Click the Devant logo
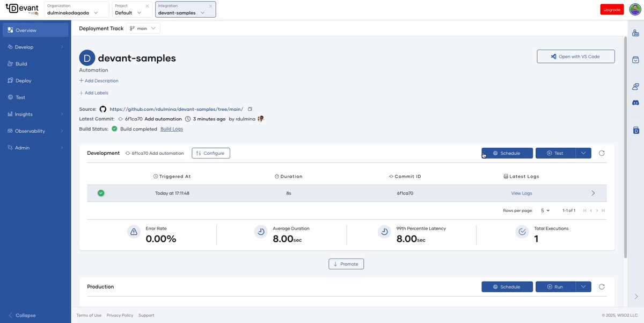The width and height of the screenshot is (644, 323). tap(22, 9)
